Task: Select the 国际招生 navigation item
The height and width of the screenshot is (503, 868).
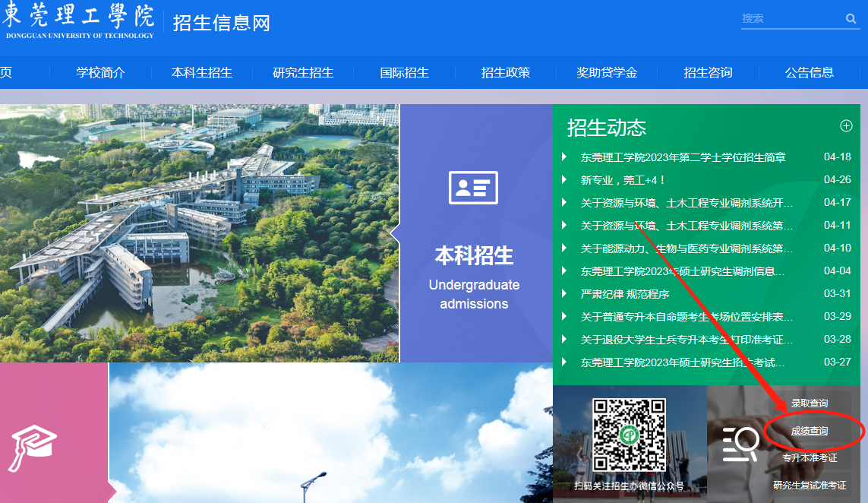Action: click(x=404, y=72)
